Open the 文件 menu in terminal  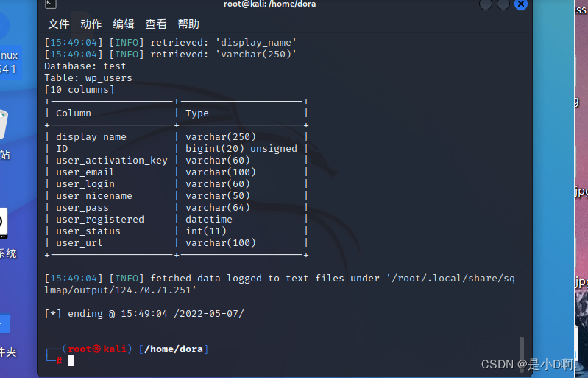coord(58,24)
